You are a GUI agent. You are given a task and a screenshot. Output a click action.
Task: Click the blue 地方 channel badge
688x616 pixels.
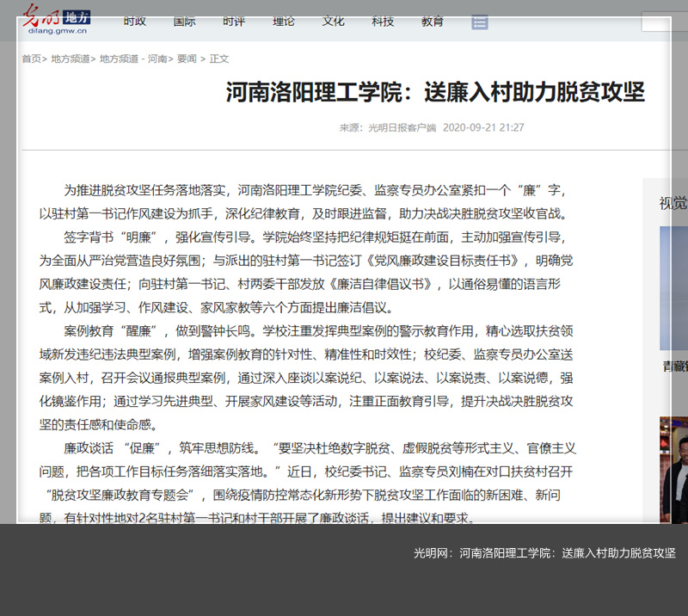tap(77, 17)
